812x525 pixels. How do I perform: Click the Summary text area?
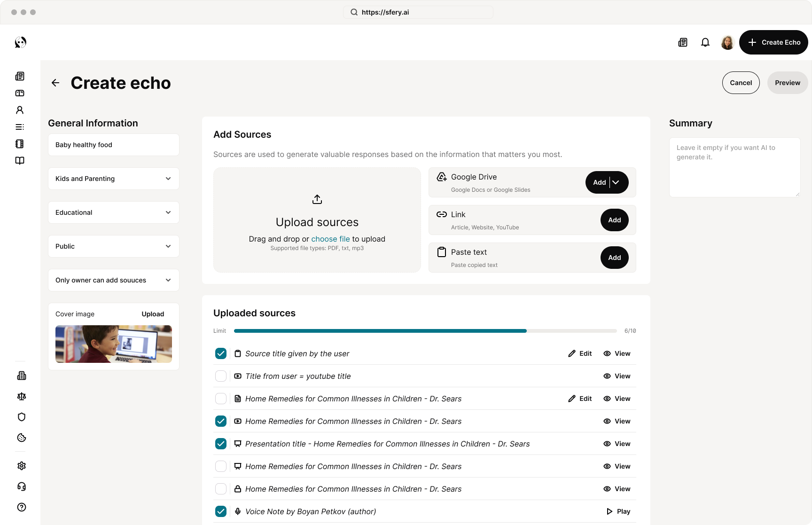pos(734,167)
